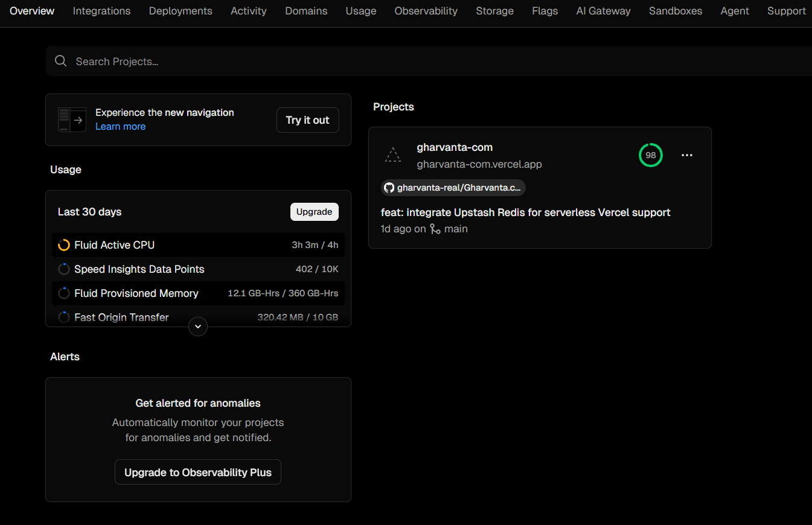The width and height of the screenshot is (812, 525).
Task: Click the Speed Insights Data Points ring
Action: [64, 269]
